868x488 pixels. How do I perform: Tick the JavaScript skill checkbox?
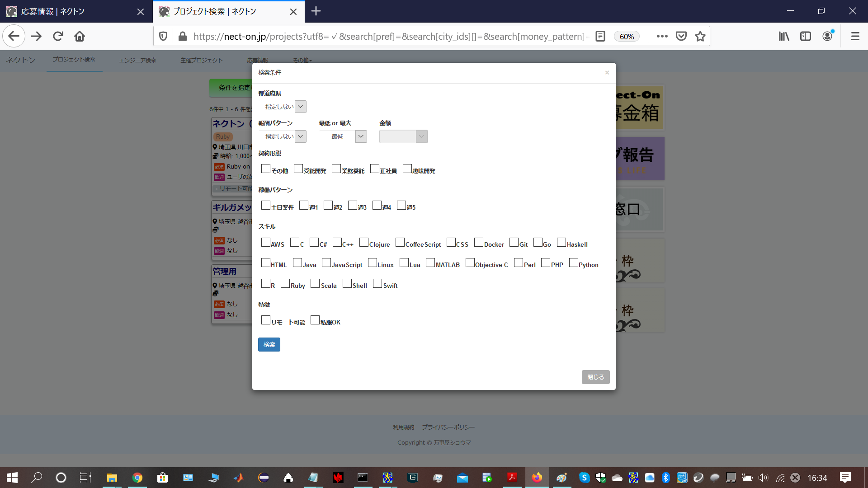326,263
